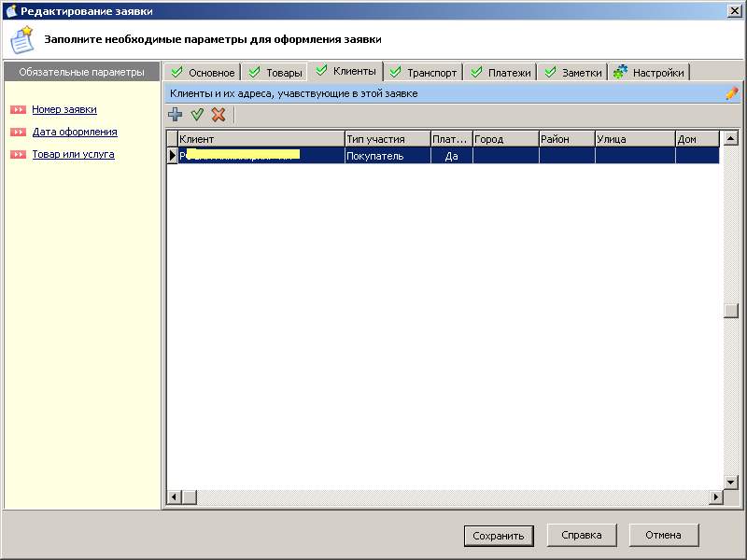Click the red arrow icon beside Дата оформления
The height and width of the screenshot is (560, 747).
18,133
